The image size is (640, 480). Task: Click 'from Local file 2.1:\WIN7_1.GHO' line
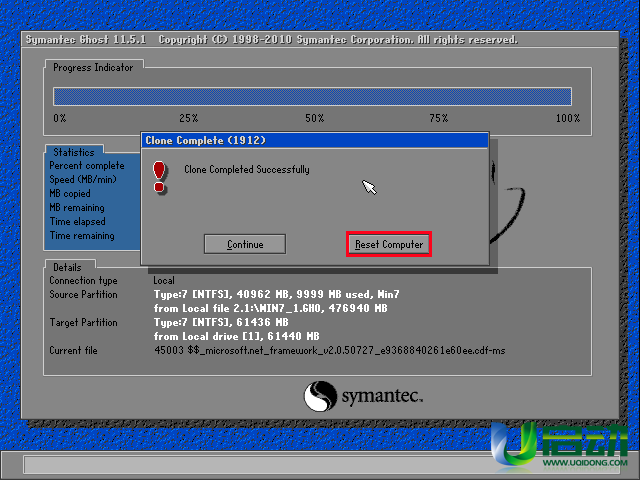pos(270,309)
